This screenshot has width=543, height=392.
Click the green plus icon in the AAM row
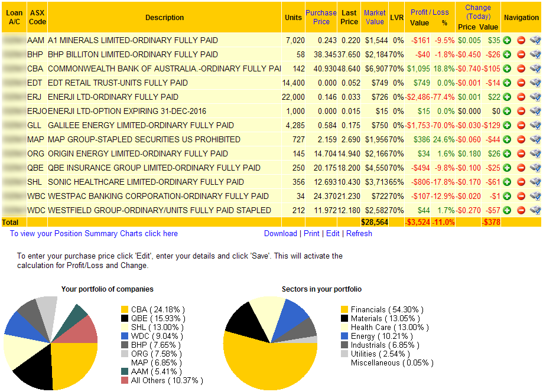pos(507,41)
